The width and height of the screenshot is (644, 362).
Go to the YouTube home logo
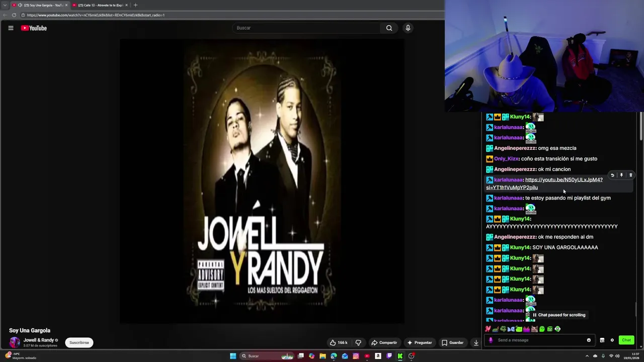point(34,28)
